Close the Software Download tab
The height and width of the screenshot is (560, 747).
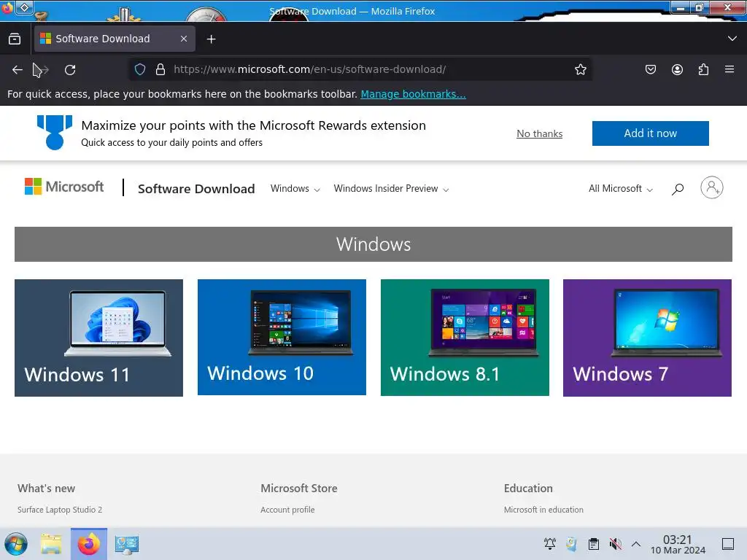click(184, 39)
